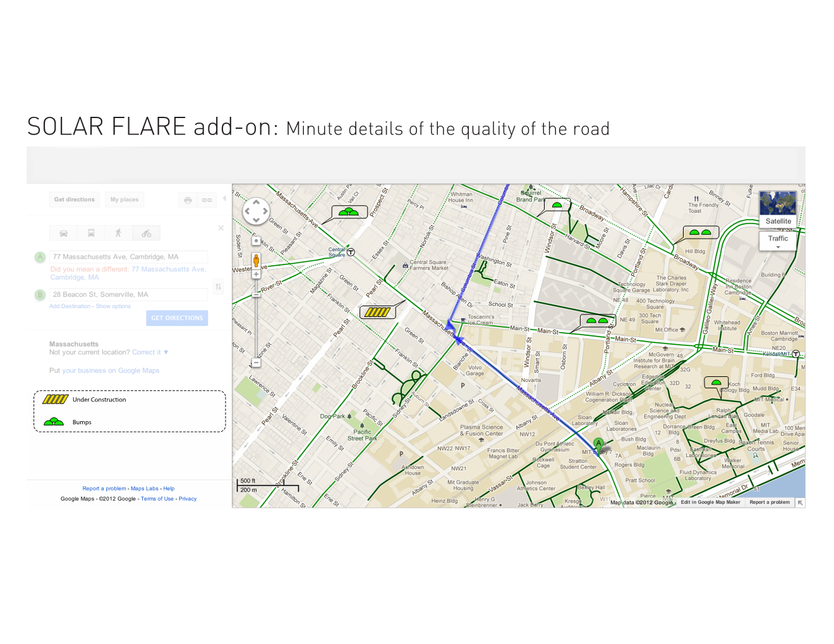This screenshot has width=834, height=644.
Task: Click the Stratton Student Center label
Action: click(578, 464)
